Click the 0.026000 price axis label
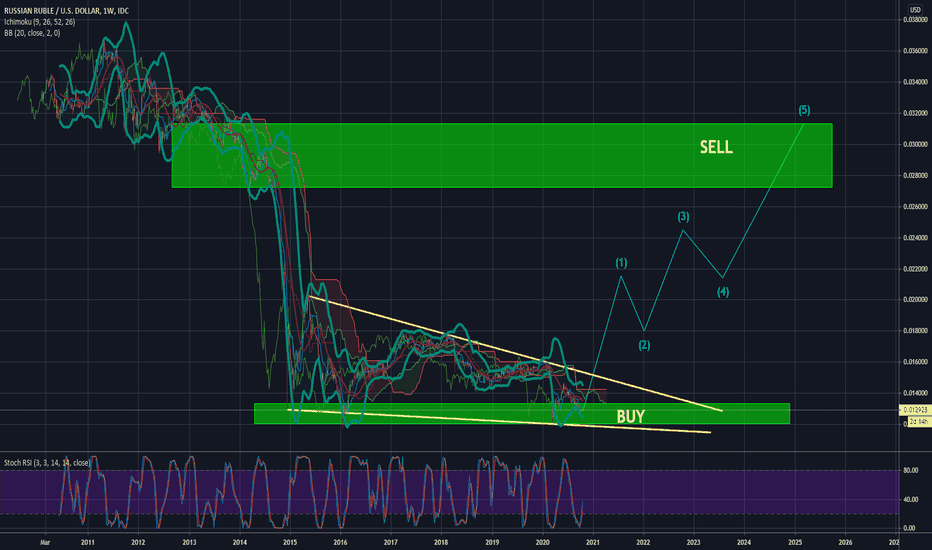The width and height of the screenshot is (932, 550). pos(915,206)
